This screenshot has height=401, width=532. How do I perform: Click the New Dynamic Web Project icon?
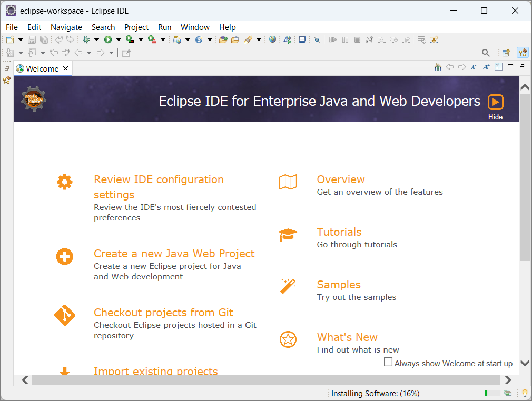tap(177, 39)
